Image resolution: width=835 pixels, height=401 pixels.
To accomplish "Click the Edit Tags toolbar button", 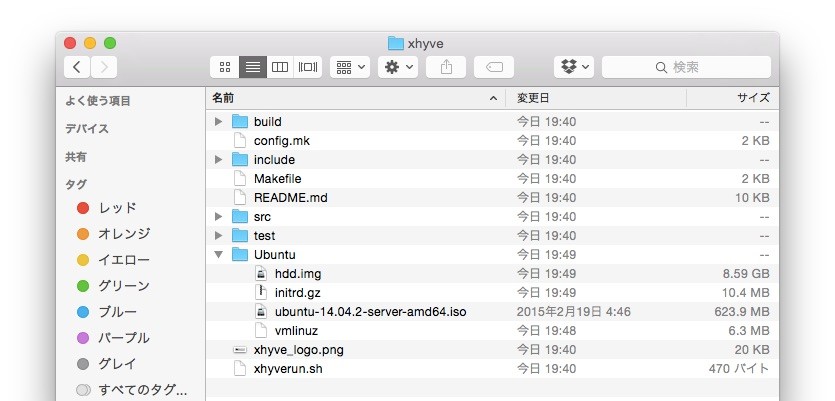I will click(494, 67).
